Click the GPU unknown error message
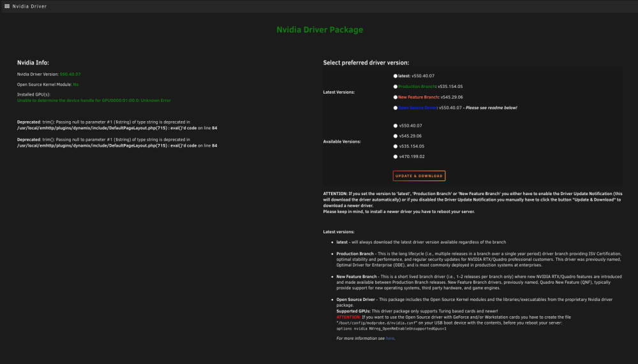Image resolution: width=638 pixels, height=364 pixels. (x=94, y=101)
